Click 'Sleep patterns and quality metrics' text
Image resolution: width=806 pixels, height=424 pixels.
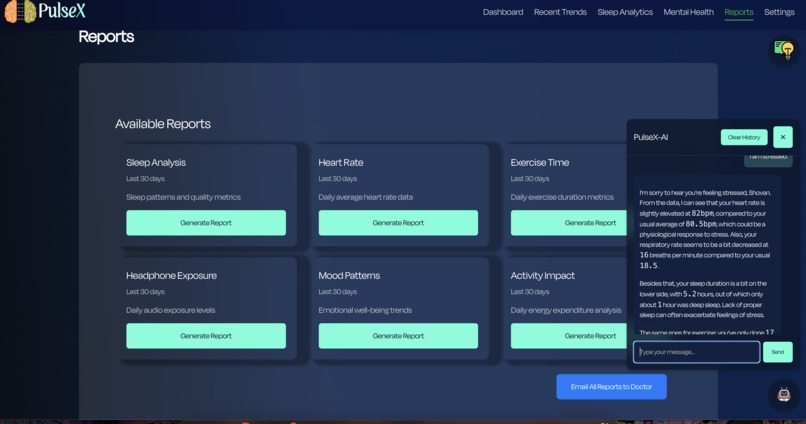(x=183, y=197)
